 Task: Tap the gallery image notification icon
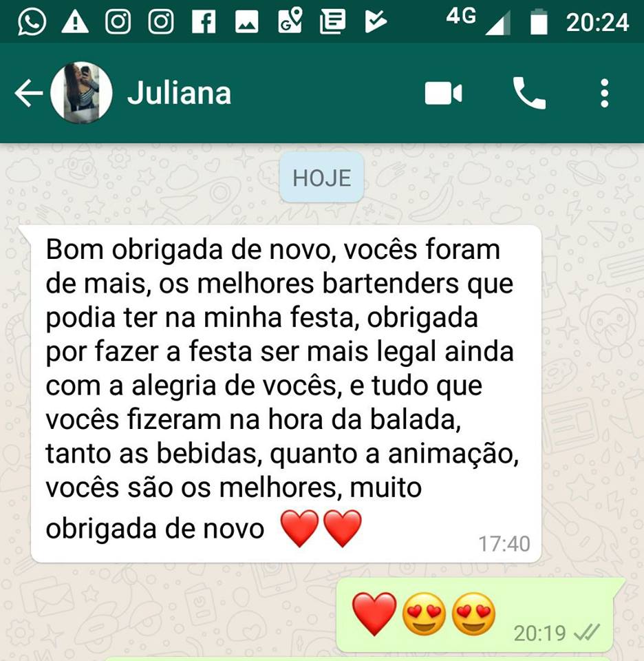point(247,21)
